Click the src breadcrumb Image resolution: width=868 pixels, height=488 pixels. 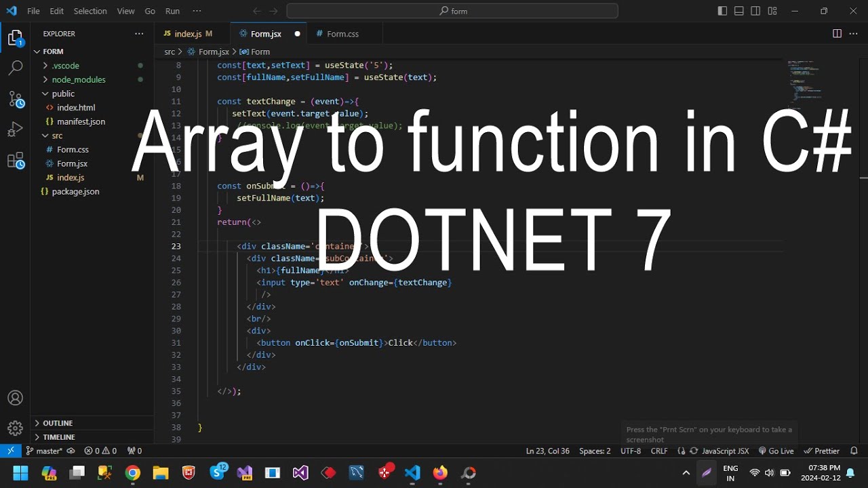point(169,52)
